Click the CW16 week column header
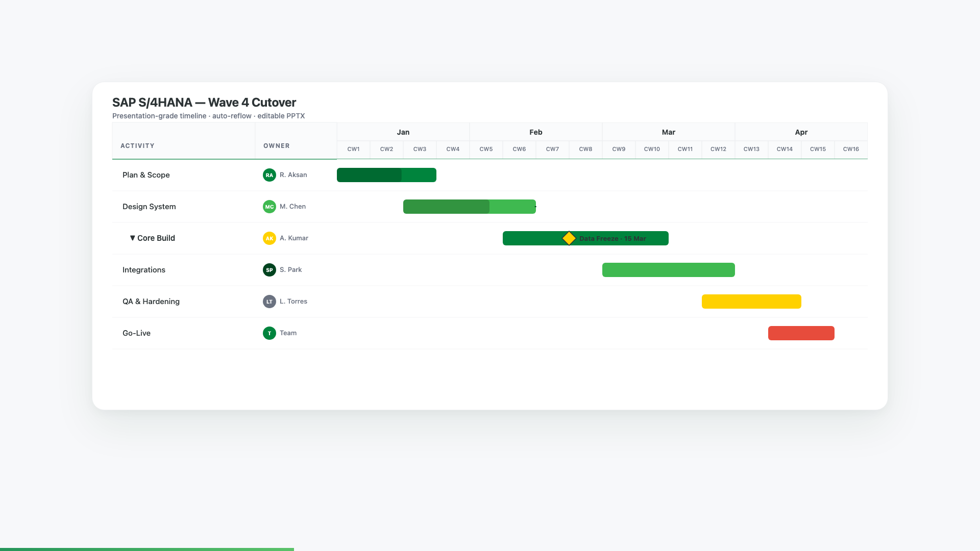Screen dimensions: 980x551 coord(851,149)
